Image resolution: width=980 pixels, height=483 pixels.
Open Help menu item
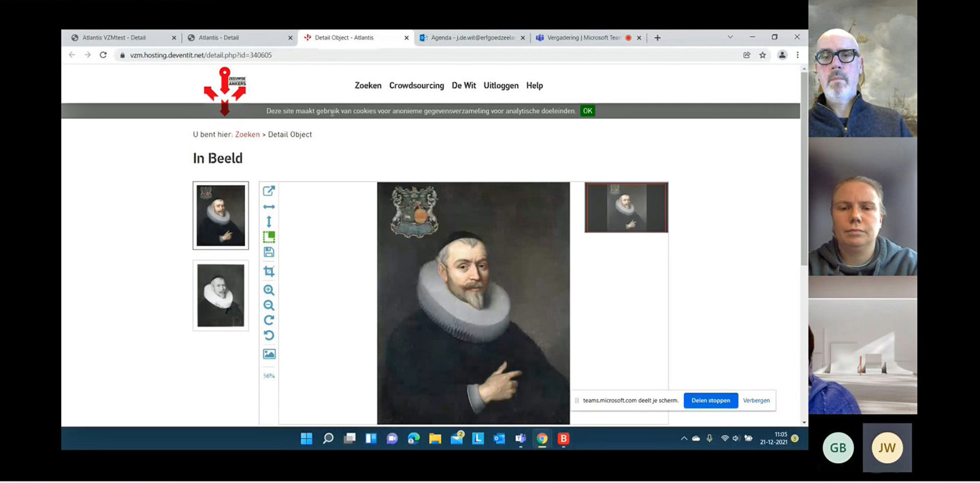[x=535, y=86]
